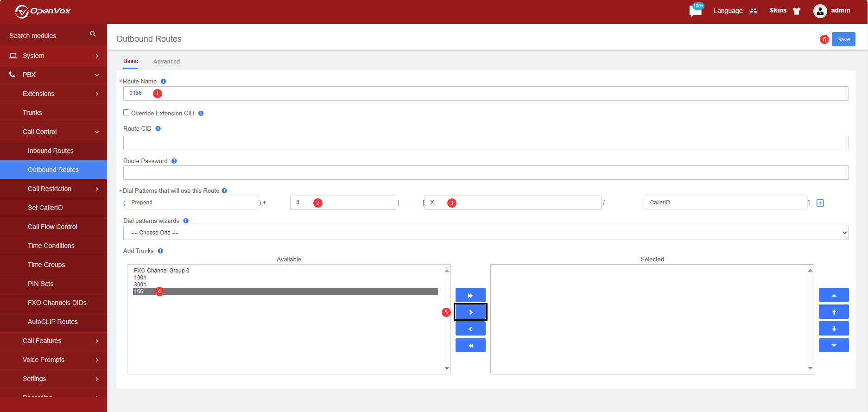The image size is (868, 412).
Task: Click the OpenVox logo
Action: (x=43, y=11)
